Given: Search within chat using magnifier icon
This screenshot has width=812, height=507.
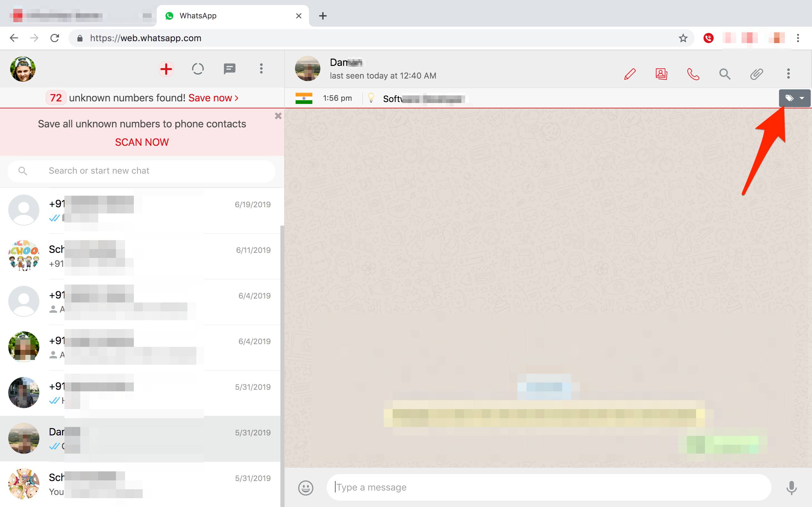Looking at the screenshot, I should tap(725, 74).
